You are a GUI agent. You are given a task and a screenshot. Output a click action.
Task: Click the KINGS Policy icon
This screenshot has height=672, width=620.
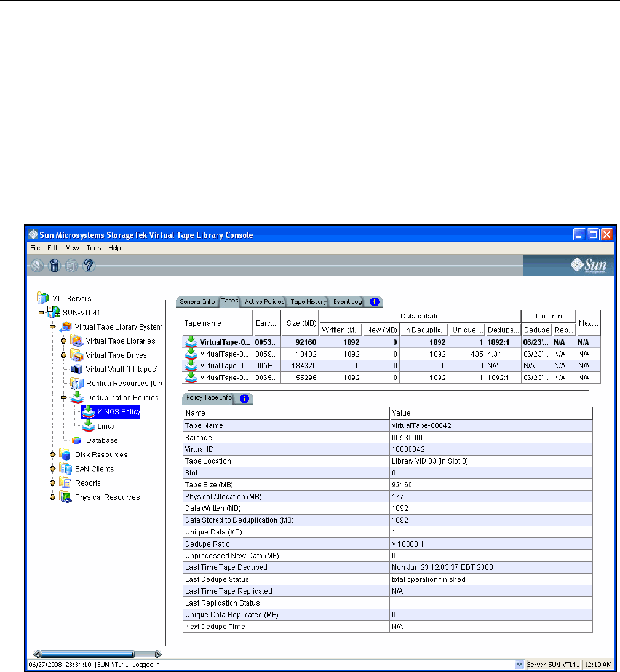[89, 412]
